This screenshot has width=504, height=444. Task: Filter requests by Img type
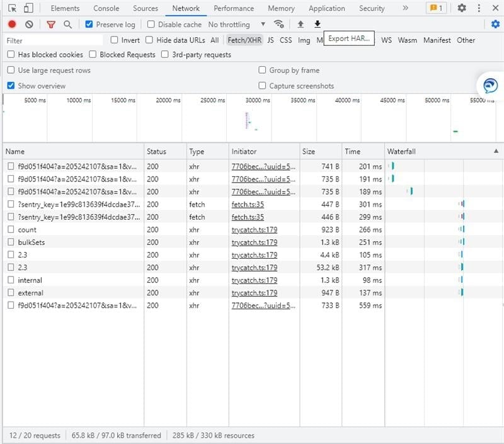click(x=304, y=40)
